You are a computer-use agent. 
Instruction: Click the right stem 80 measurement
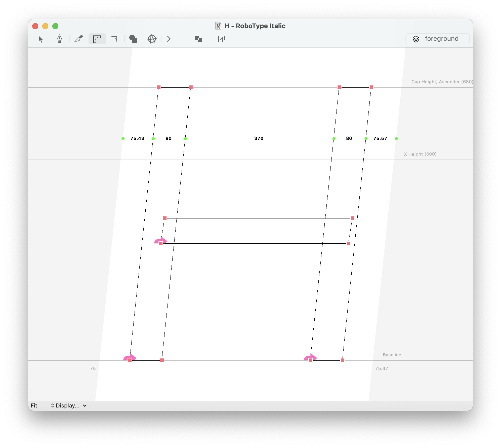(349, 138)
